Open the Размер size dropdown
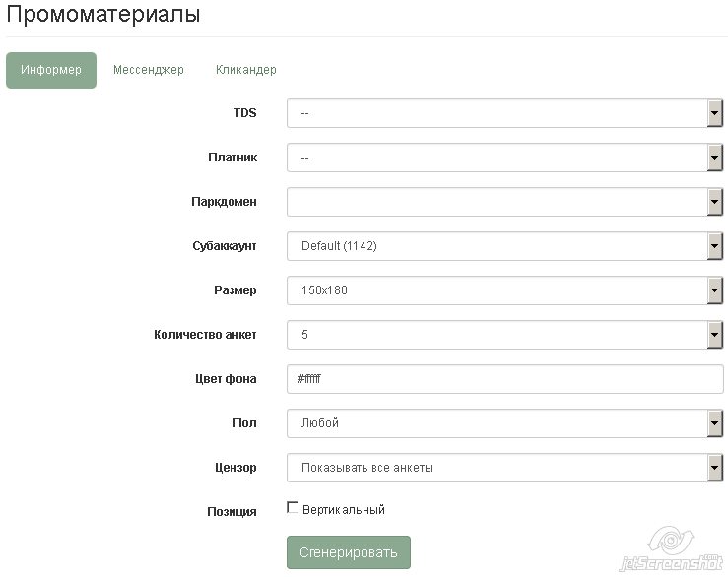Viewport: 728px width, 577px height. [497, 290]
